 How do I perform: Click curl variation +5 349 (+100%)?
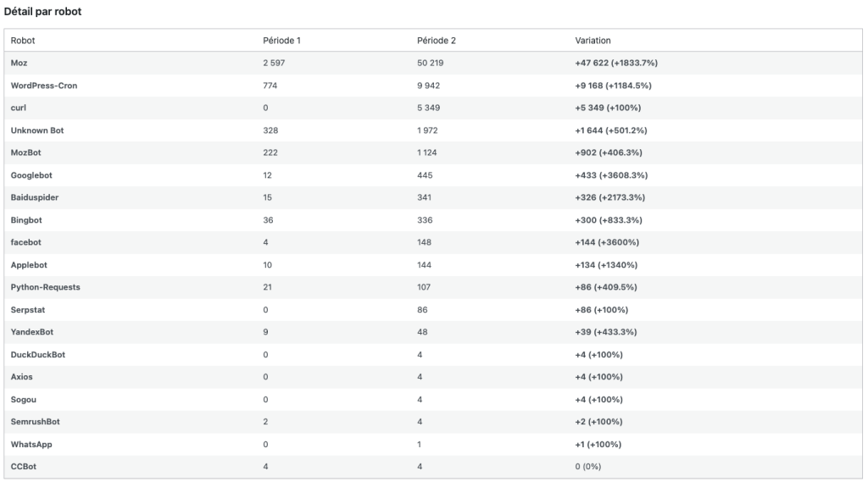[608, 108]
